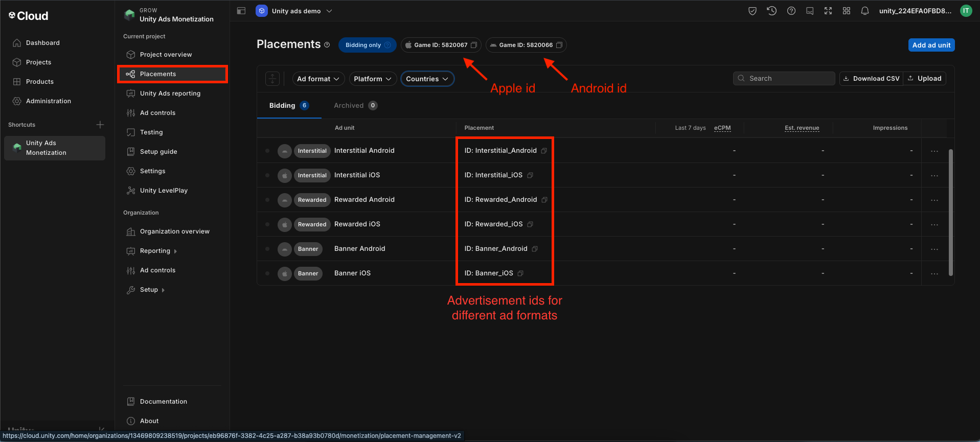
Task: Open Ad controls under Current project
Action: point(173,113)
